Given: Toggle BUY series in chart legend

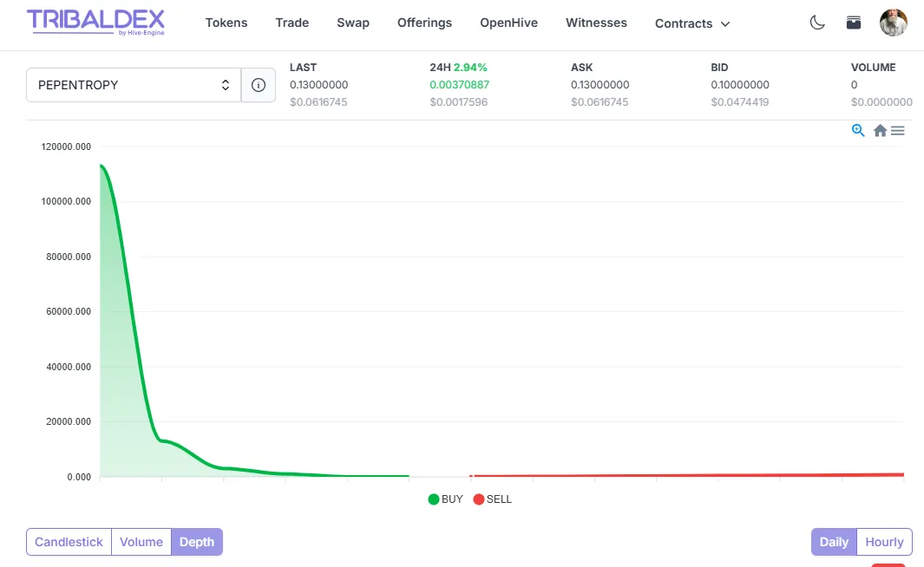Looking at the screenshot, I should pos(445,499).
